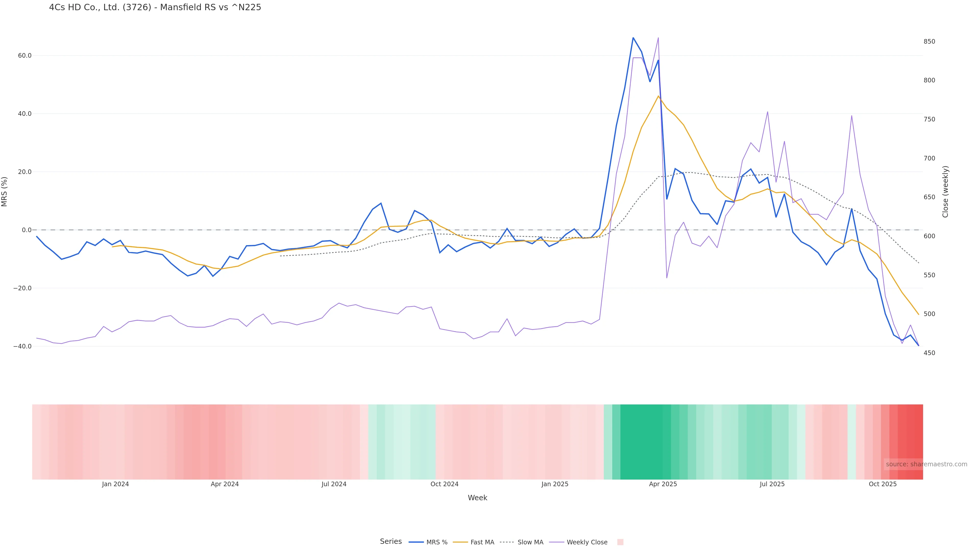This screenshot has height=551, width=980.
Task: Click the "Week" x-axis title
Action: click(477, 498)
